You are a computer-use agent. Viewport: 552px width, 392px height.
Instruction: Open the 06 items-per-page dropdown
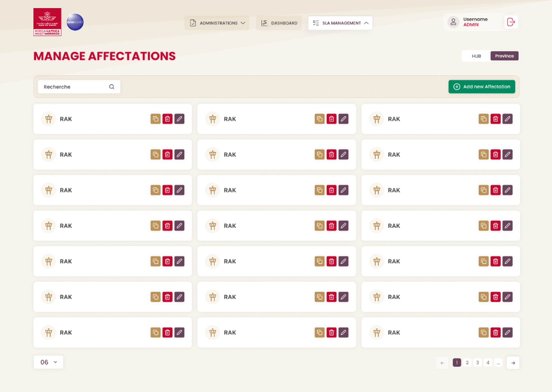[x=49, y=362]
